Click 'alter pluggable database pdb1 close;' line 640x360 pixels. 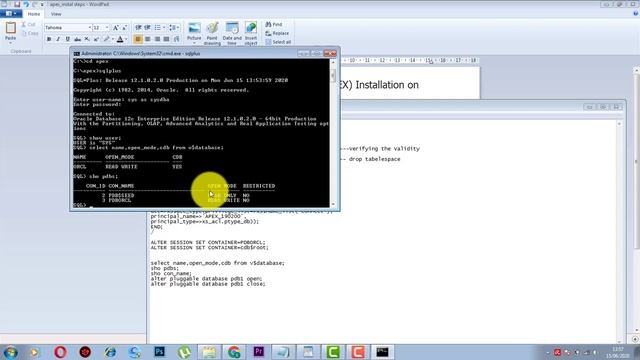(208, 284)
